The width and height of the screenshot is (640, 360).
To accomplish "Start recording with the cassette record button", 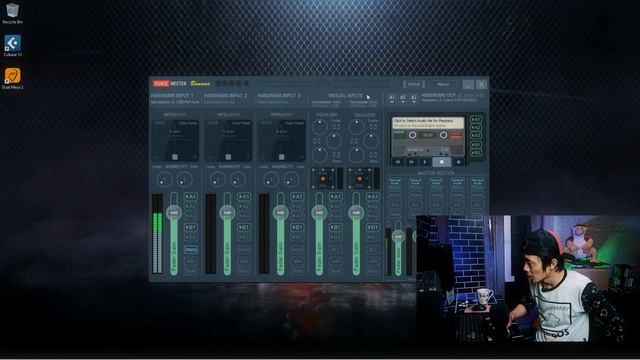I will click(458, 162).
